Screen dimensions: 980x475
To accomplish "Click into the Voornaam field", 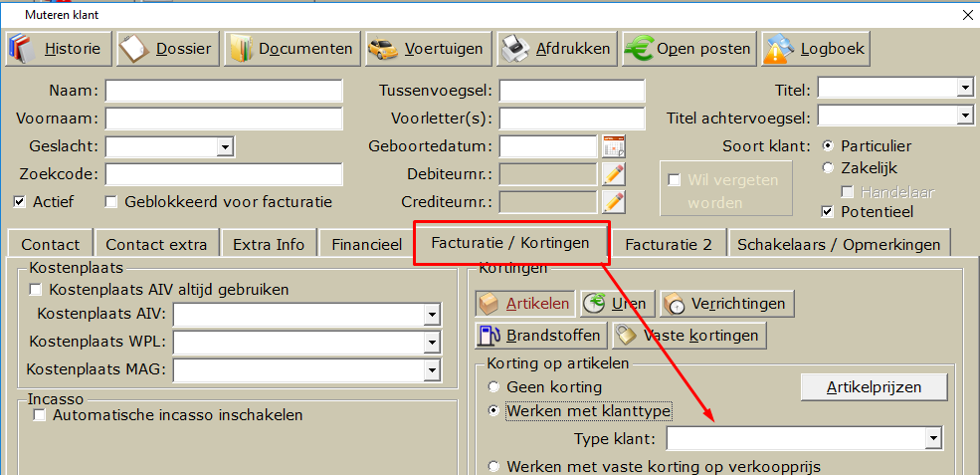I will [224, 119].
